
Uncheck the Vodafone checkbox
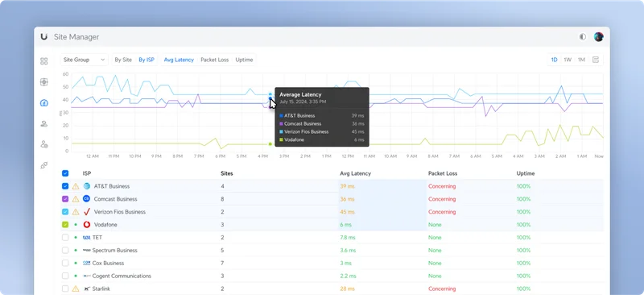(x=65, y=225)
